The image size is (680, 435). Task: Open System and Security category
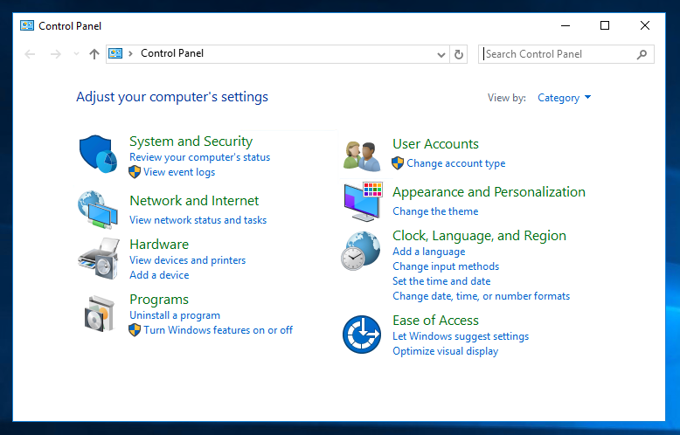tap(191, 141)
